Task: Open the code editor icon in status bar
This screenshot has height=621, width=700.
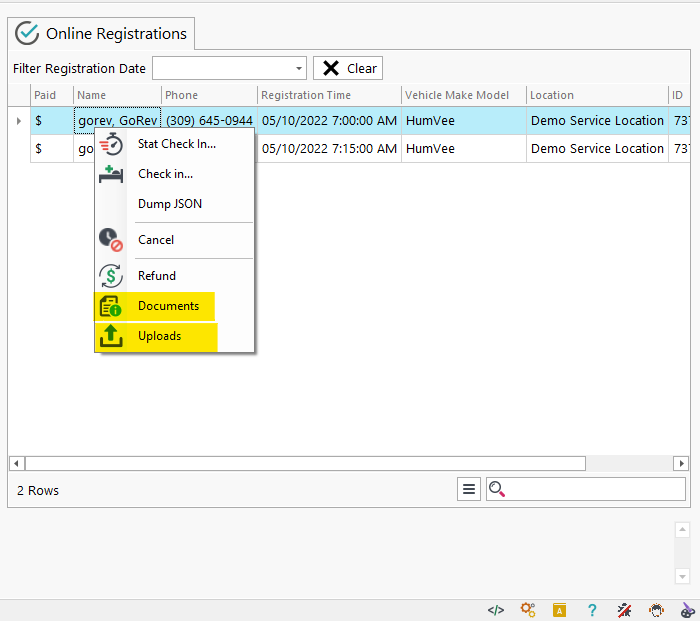Action: [495, 609]
